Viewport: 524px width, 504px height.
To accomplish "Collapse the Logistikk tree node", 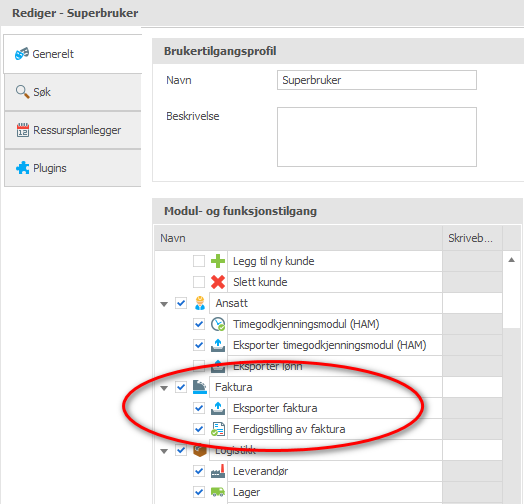I will [x=164, y=451].
